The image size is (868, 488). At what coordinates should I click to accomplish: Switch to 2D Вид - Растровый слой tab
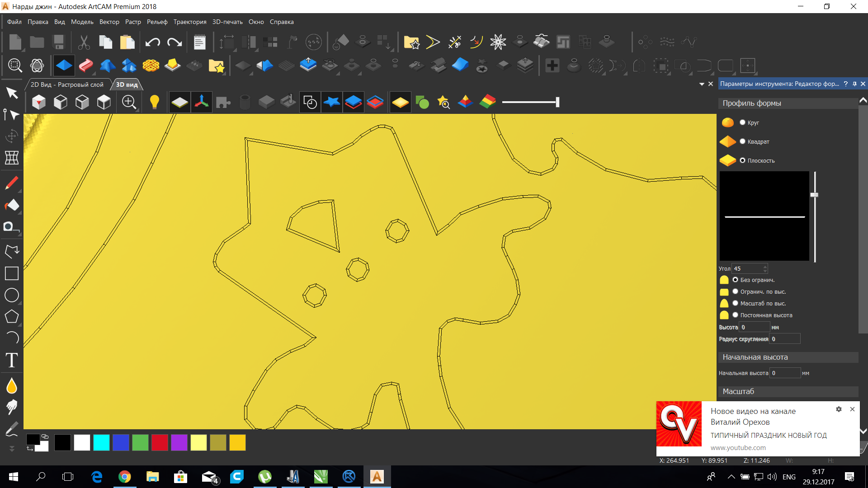coord(67,84)
